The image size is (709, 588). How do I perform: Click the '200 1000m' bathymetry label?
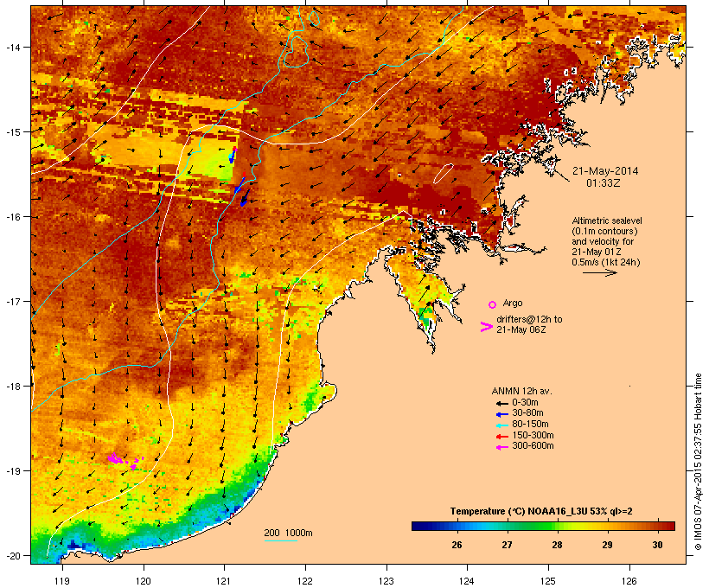tap(288, 533)
